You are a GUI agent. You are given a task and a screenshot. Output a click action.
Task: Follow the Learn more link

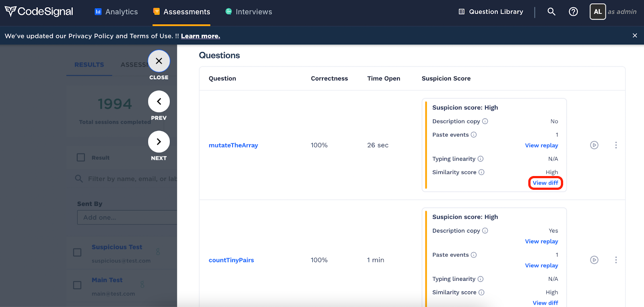click(x=200, y=36)
